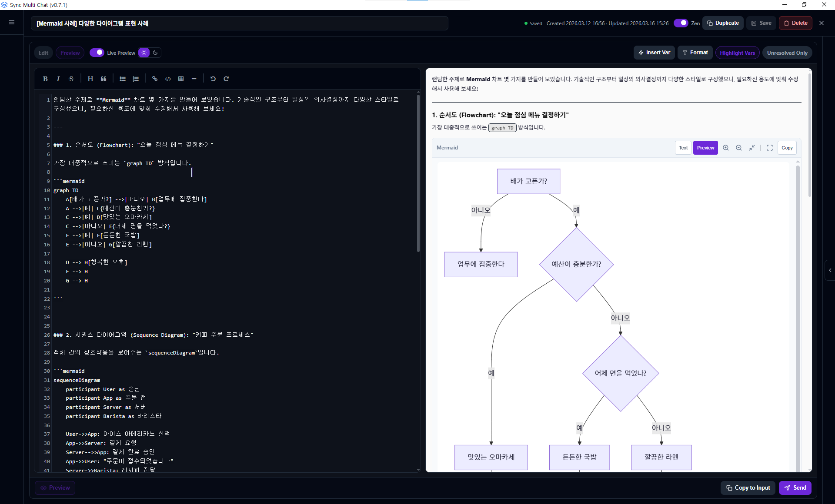Insert a table
Screen dimensions: 835x504
(x=181, y=79)
